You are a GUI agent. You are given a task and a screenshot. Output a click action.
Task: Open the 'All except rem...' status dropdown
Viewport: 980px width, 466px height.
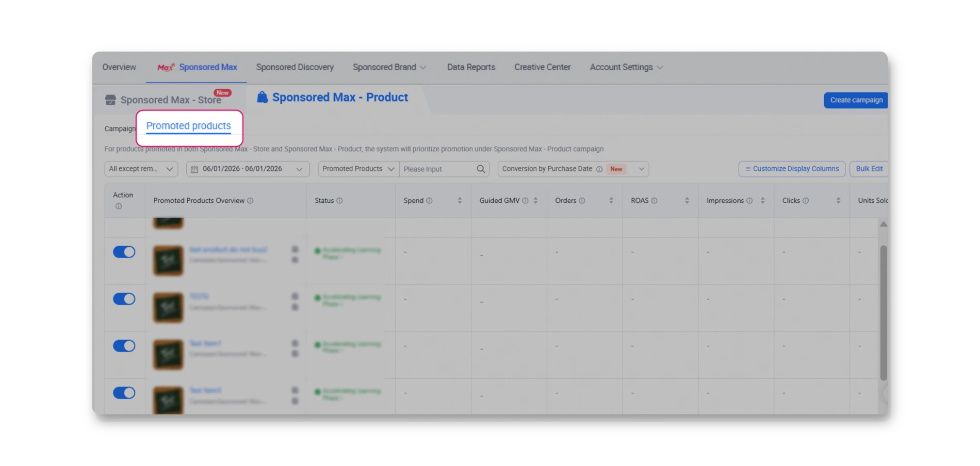(141, 169)
